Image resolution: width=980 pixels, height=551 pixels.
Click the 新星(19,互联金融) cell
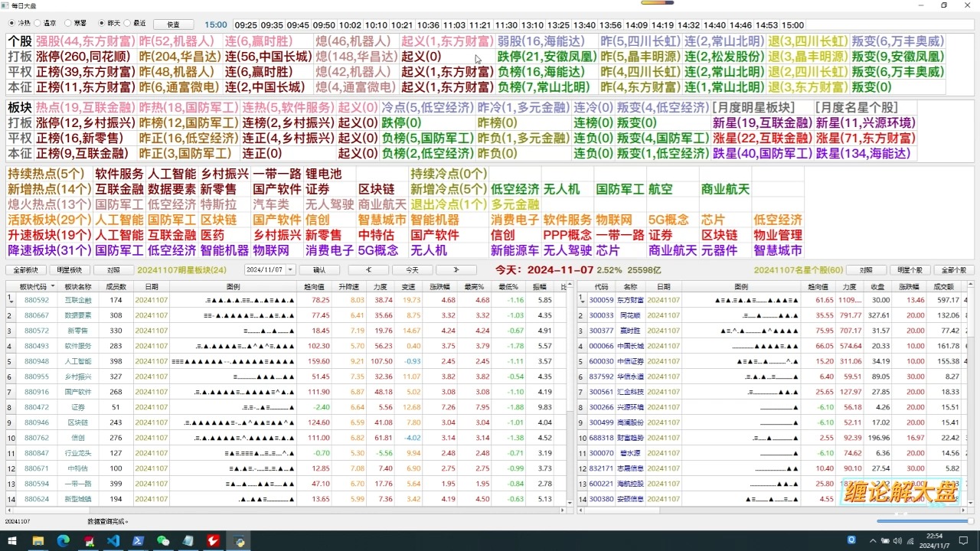[762, 123]
